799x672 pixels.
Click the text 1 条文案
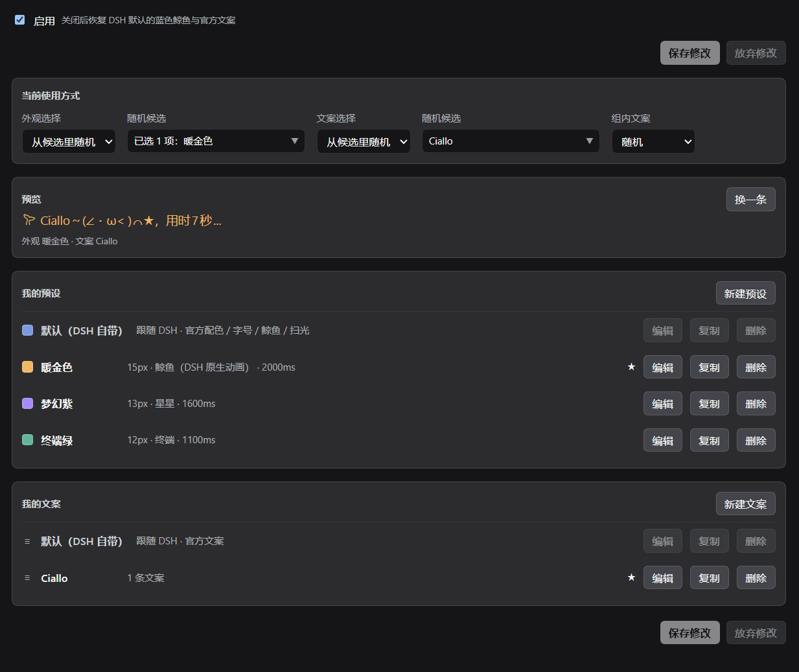coord(146,577)
